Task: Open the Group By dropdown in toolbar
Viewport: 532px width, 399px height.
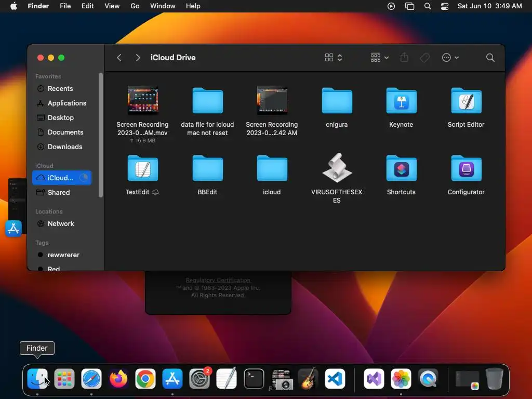Action: pos(379,58)
